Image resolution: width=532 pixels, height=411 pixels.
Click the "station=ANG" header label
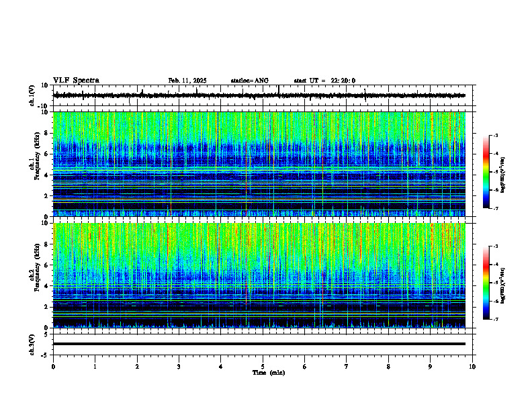(x=250, y=81)
